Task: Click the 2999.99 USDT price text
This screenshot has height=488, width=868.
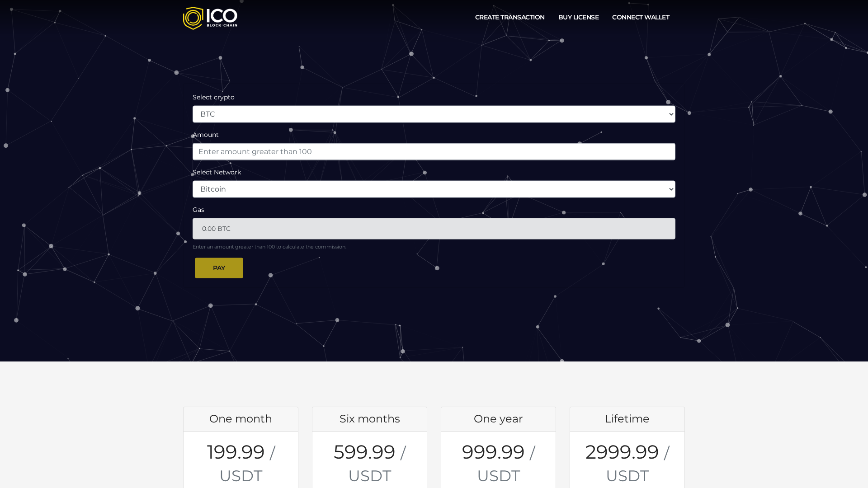Action: point(627,463)
